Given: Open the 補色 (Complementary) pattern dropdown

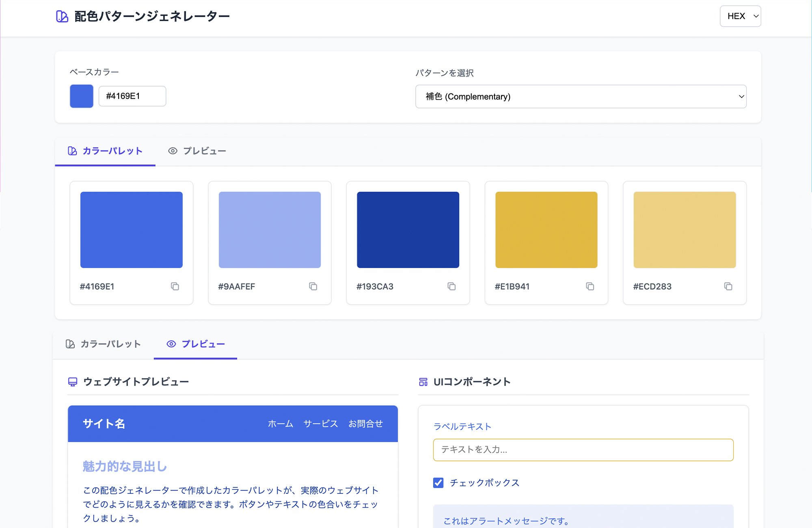Looking at the screenshot, I should coord(581,97).
